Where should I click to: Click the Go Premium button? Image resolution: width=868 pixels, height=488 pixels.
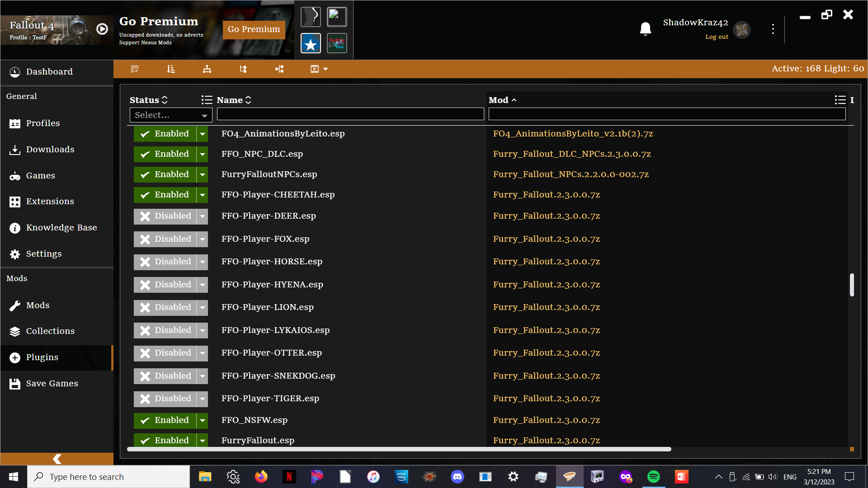pyautogui.click(x=254, y=29)
